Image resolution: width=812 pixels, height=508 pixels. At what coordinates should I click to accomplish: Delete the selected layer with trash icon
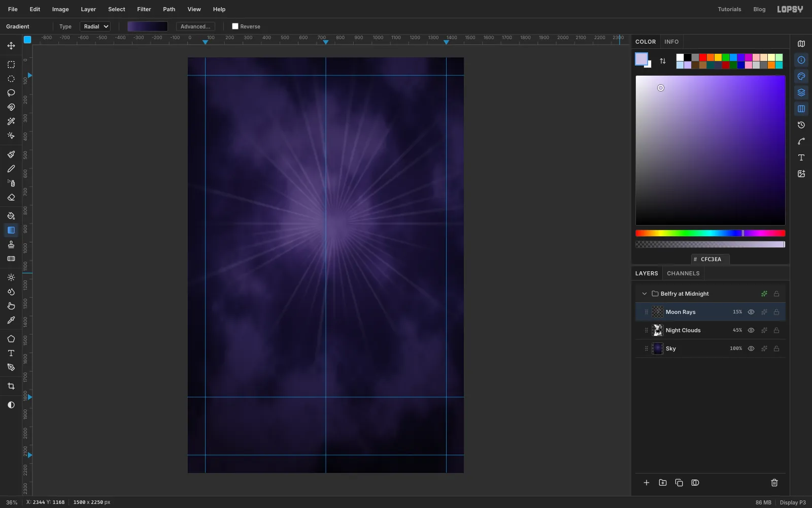tap(774, 483)
